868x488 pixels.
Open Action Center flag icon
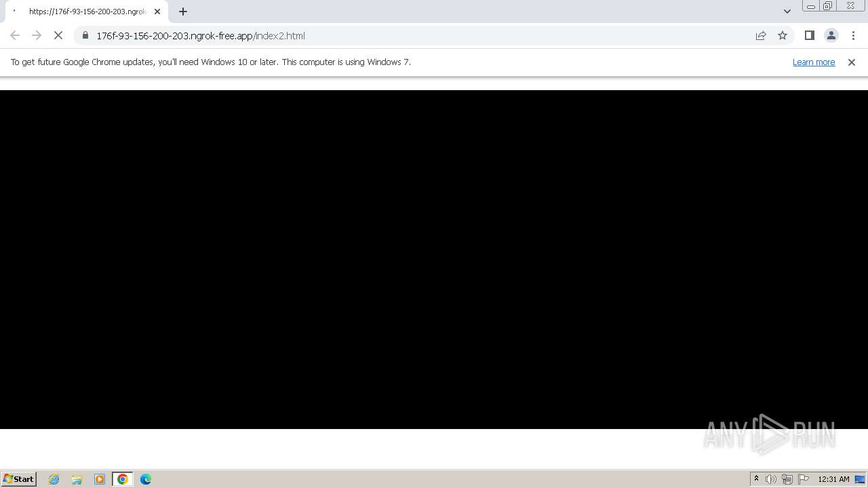tap(804, 479)
